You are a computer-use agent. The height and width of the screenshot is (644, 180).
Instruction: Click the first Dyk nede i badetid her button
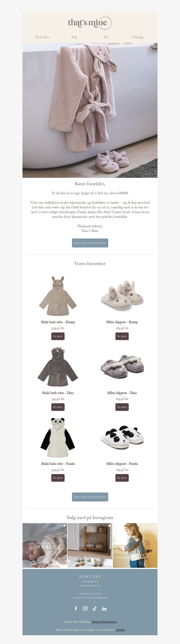[90, 243]
